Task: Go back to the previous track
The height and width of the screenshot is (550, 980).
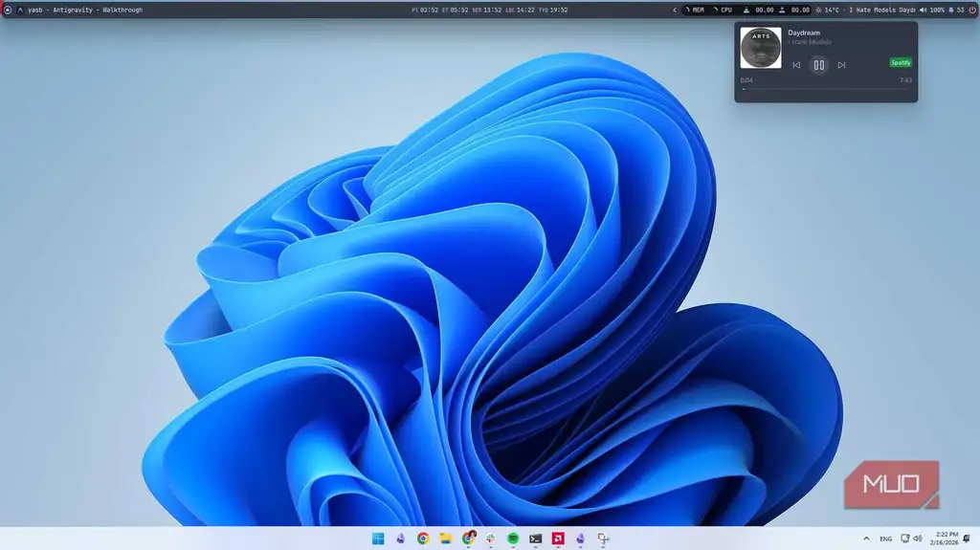Action: pyautogui.click(x=796, y=65)
